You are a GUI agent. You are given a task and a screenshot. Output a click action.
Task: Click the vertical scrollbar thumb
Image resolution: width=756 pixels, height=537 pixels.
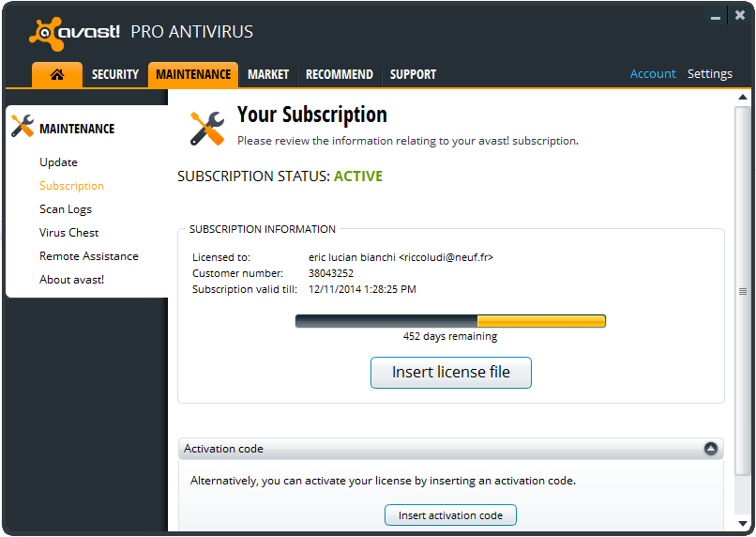743,291
